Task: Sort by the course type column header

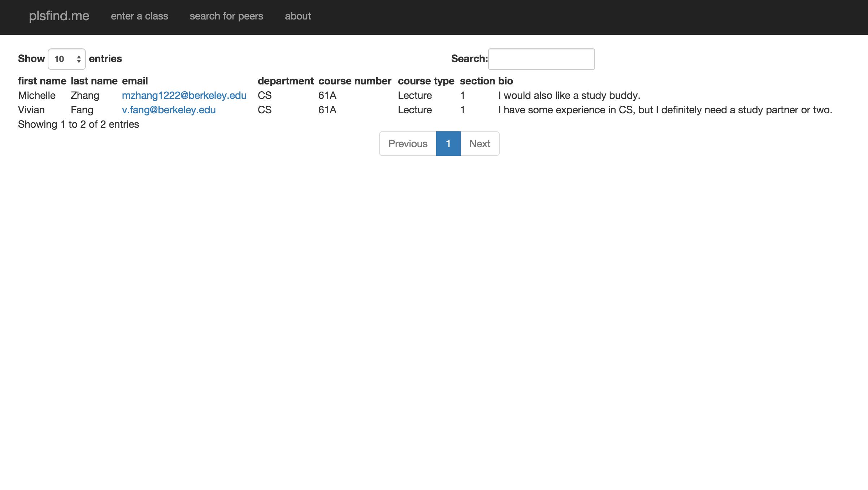Action: click(x=426, y=81)
